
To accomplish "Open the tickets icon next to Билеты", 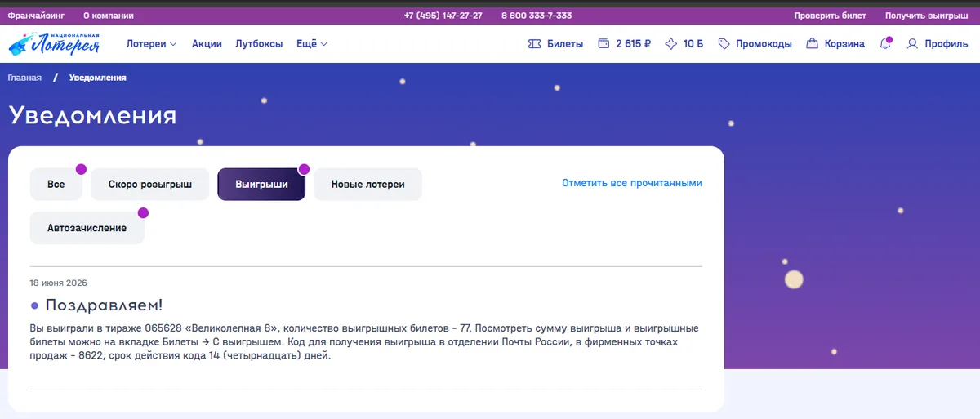I will coord(536,44).
